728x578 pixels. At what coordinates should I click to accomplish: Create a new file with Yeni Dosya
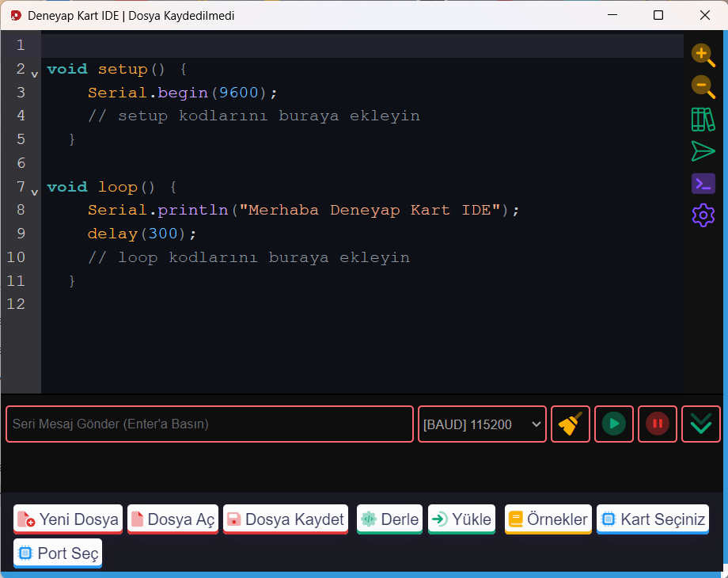point(68,519)
